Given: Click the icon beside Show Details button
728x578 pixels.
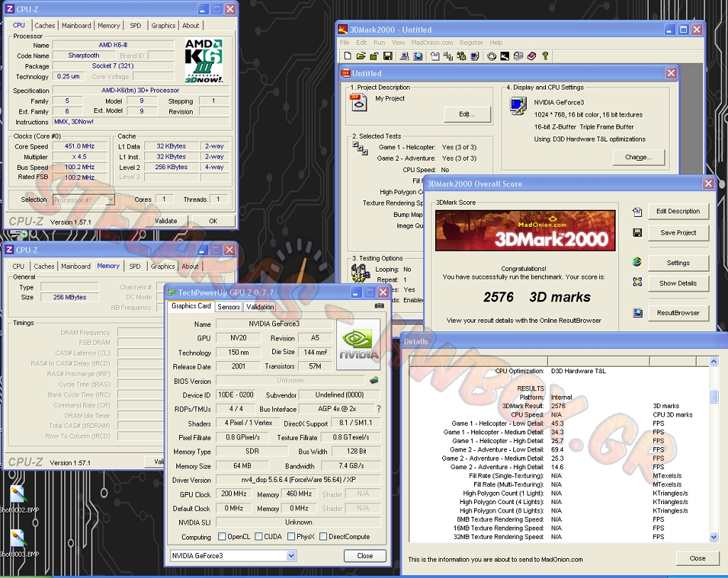Looking at the screenshot, I should pyautogui.click(x=638, y=282).
